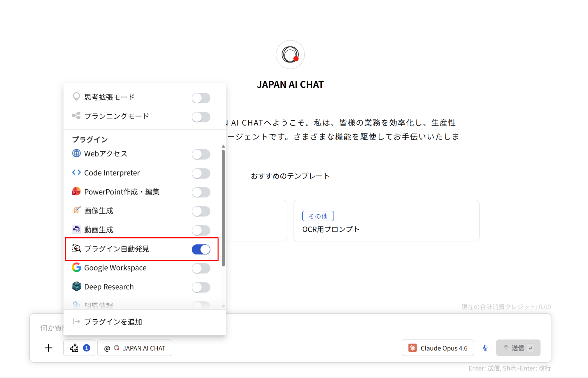Disable the プラグイン自動発見 toggle
Screen dimensions: 588x378
click(201, 249)
